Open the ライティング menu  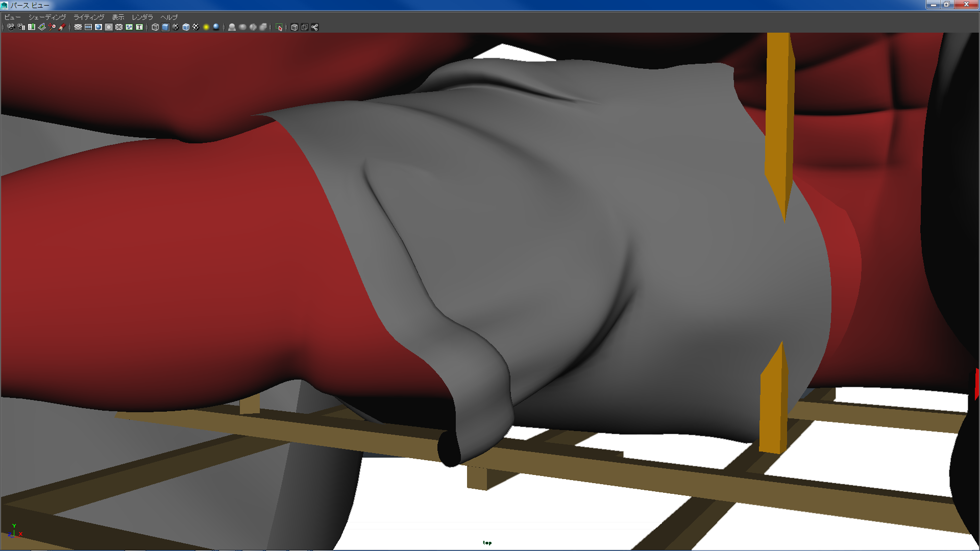point(89,17)
